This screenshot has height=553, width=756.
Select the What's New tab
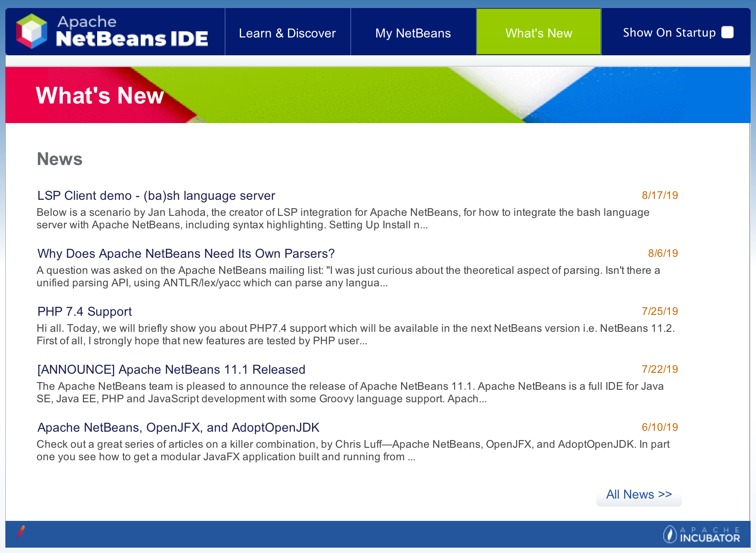[538, 33]
